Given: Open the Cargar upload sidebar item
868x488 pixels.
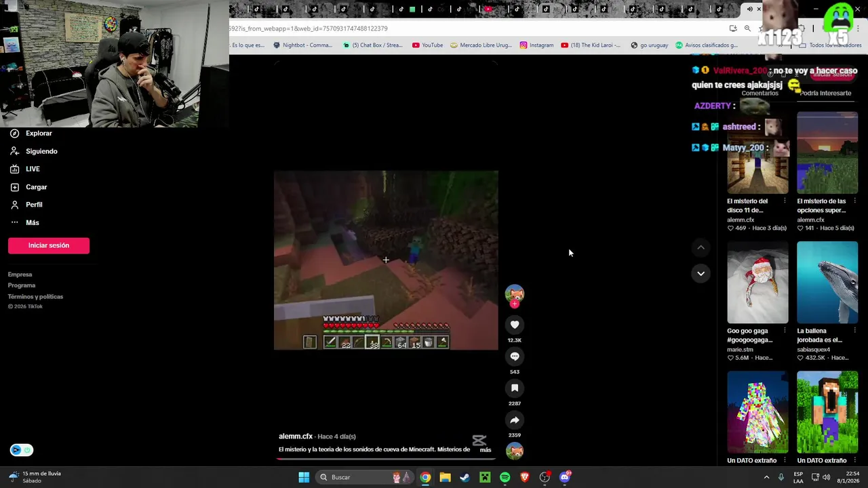Looking at the screenshot, I should click(30, 187).
